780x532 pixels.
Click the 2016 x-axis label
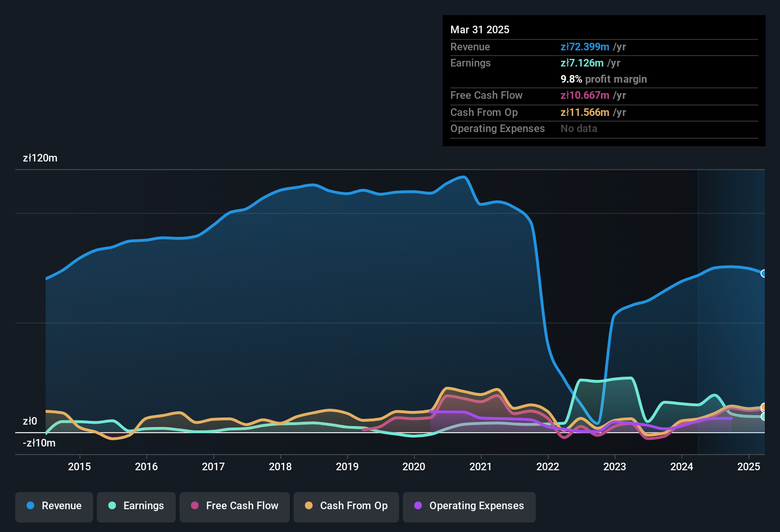[x=146, y=466]
